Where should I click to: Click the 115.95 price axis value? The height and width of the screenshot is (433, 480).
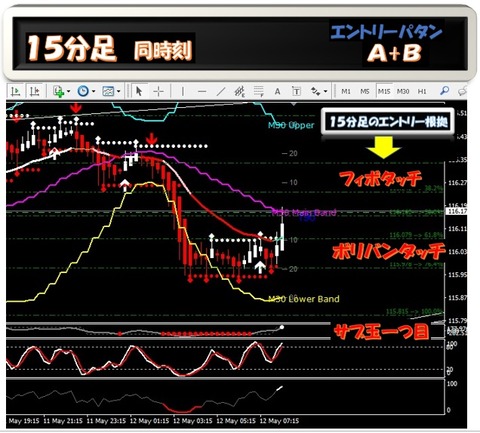tap(457, 275)
